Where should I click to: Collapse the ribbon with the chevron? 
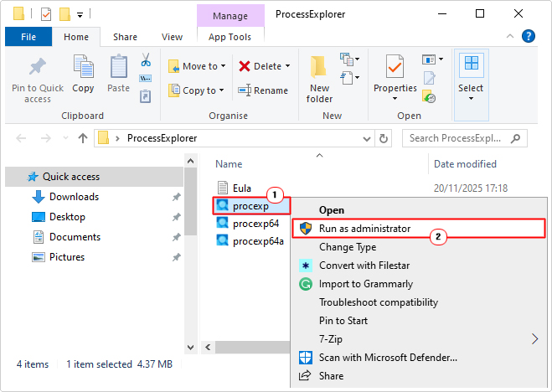(x=510, y=36)
